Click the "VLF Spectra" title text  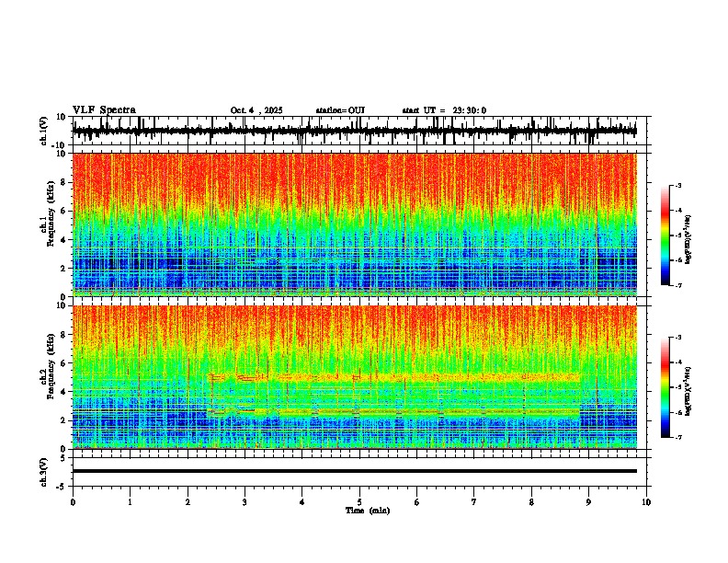coord(104,110)
